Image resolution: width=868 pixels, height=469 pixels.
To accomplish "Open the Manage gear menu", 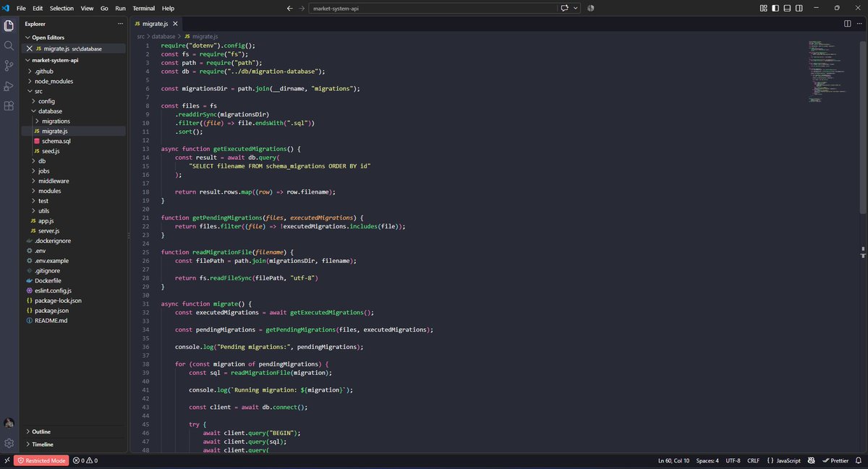I will click(9, 443).
